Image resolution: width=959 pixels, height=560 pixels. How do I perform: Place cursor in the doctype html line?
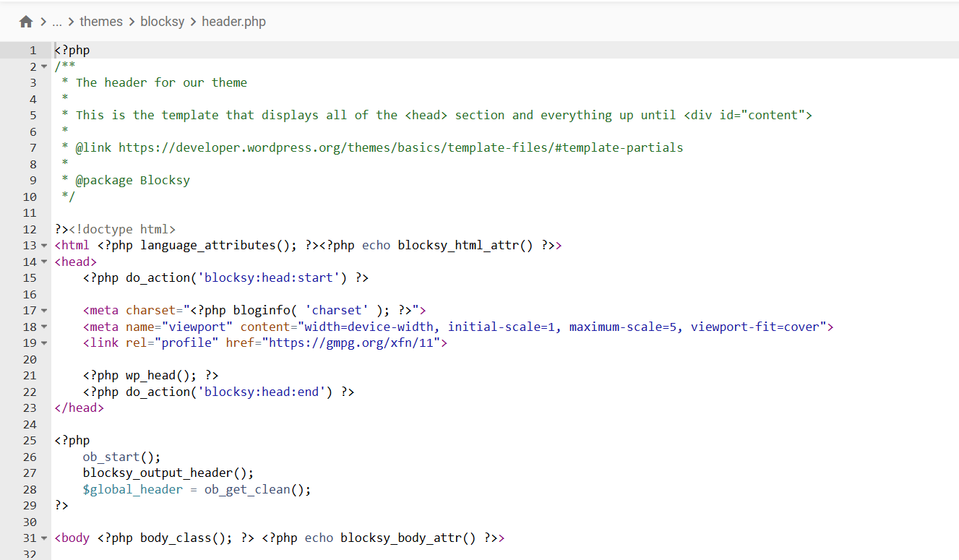pos(122,229)
